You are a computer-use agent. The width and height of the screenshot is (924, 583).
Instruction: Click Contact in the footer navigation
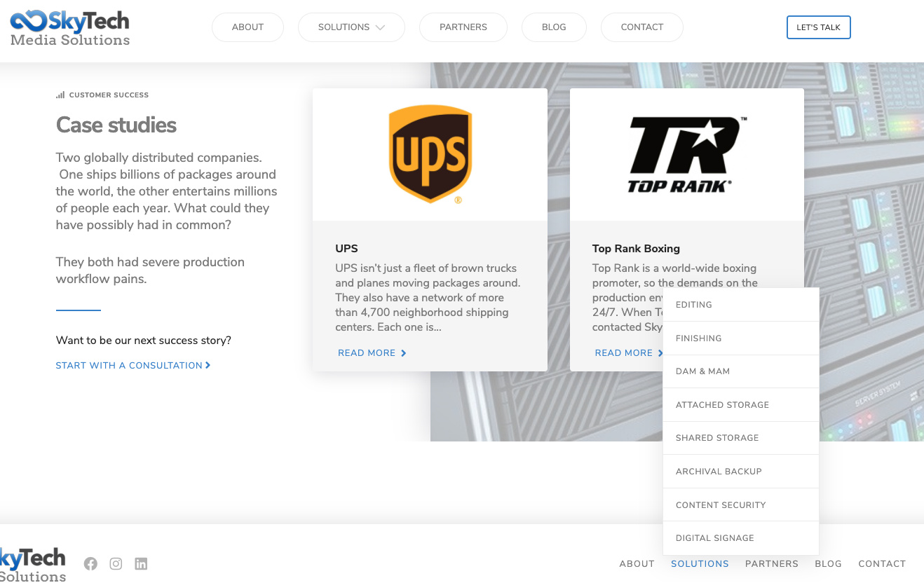[x=882, y=563]
